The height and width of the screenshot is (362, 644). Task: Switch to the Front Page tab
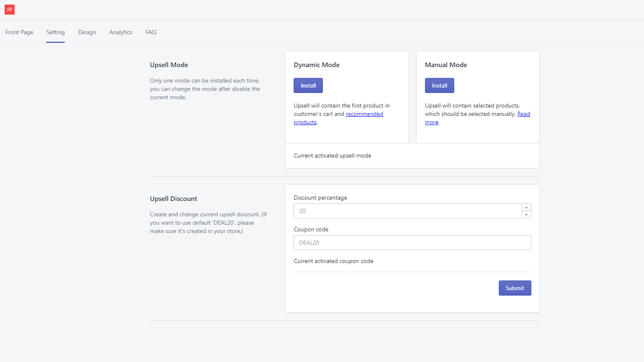coord(19,32)
